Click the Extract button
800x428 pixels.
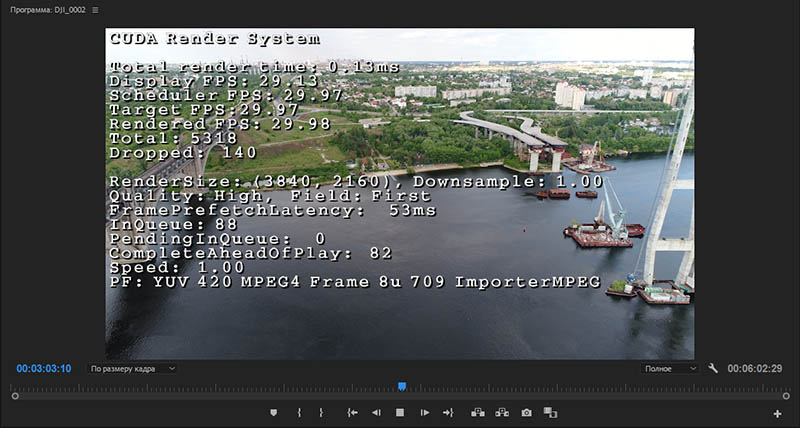[502, 412]
